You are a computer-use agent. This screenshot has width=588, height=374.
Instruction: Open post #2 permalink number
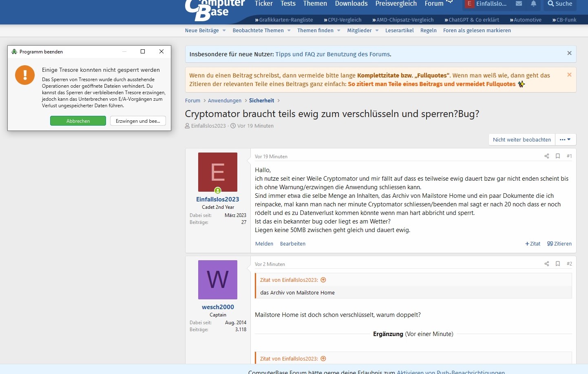click(x=569, y=264)
